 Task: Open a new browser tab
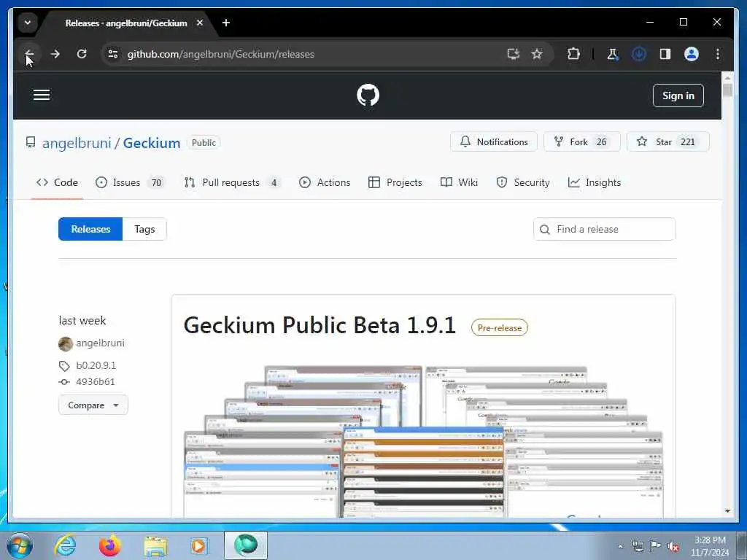tap(226, 23)
